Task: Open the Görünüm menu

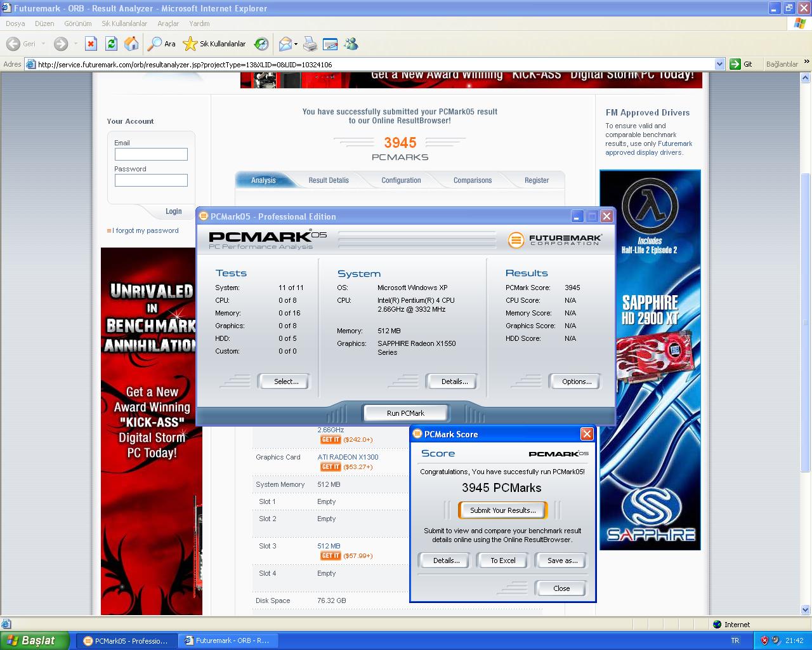Action: (77, 23)
